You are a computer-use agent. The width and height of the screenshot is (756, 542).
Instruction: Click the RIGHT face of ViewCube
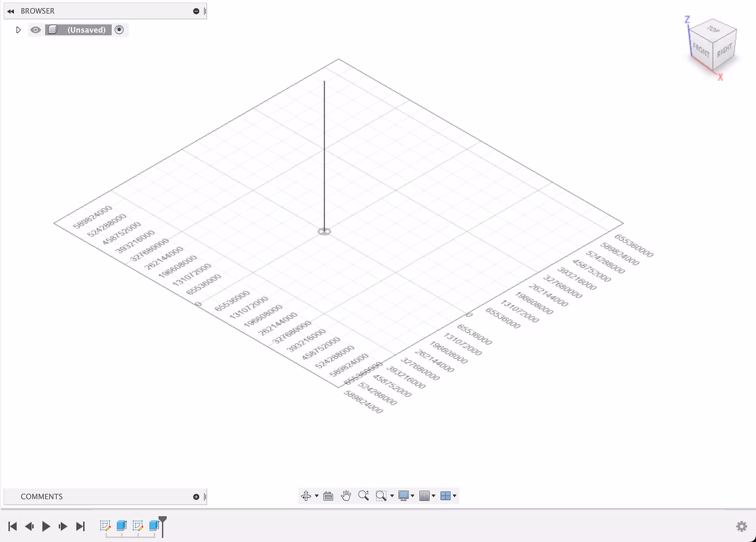pyautogui.click(x=725, y=50)
